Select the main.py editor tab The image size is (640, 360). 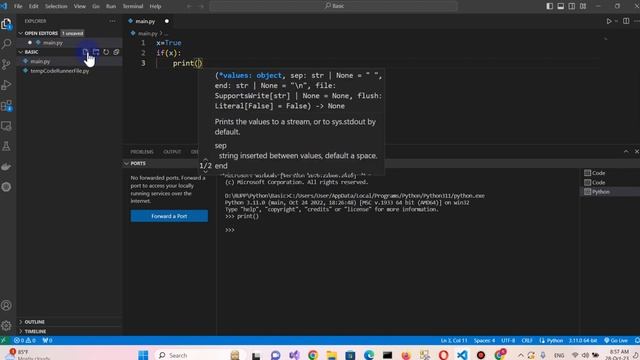[149, 21]
